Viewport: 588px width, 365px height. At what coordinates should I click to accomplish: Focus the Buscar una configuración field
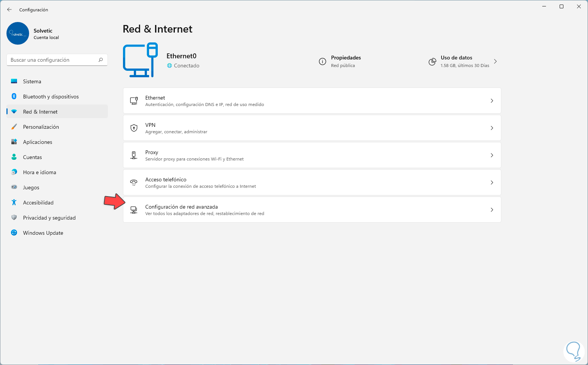pos(53,60)
